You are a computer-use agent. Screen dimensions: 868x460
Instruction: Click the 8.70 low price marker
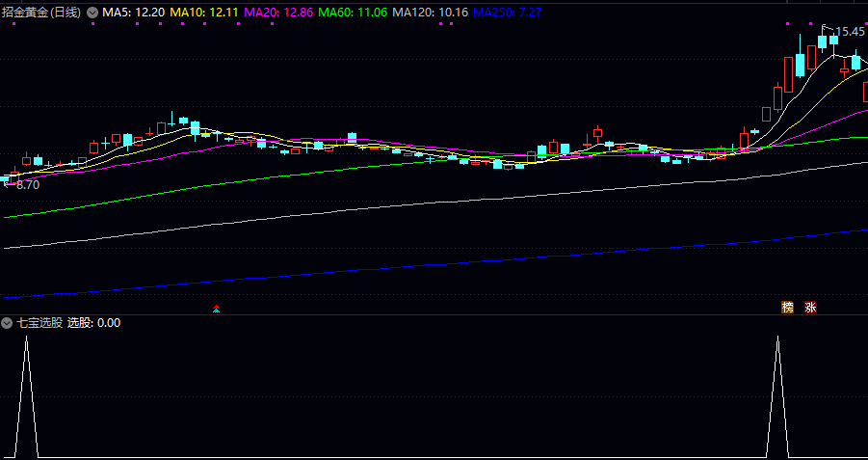pos(28,186)
